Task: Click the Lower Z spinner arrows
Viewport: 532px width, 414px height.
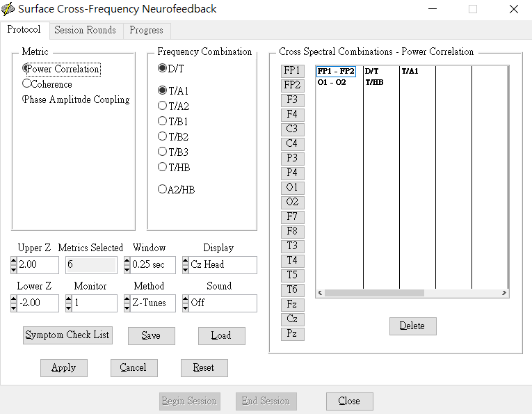Action: click(x=14, y=303)
